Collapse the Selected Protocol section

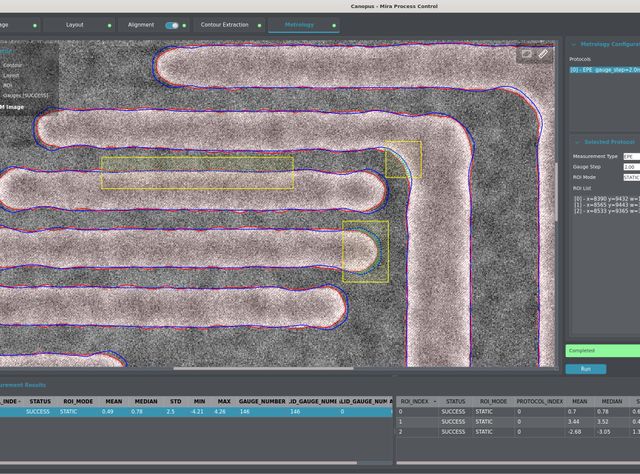coord(577,142)
